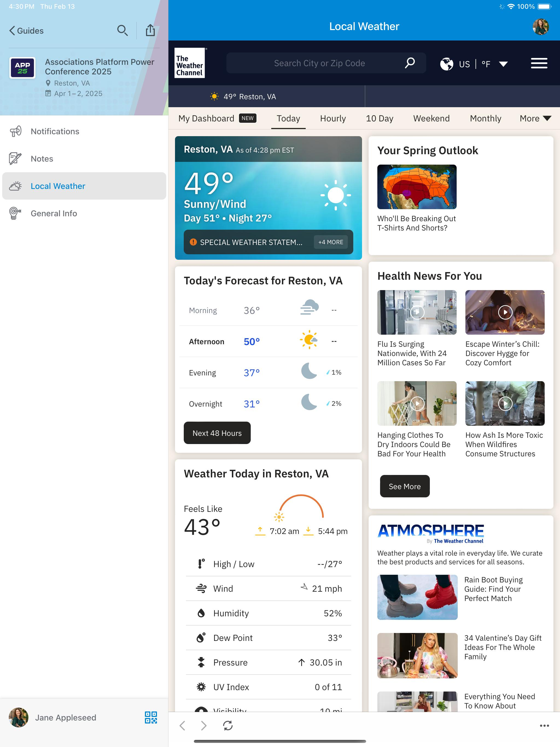
Task: Open the rain boots thumbnail
Action: point(417,597)
